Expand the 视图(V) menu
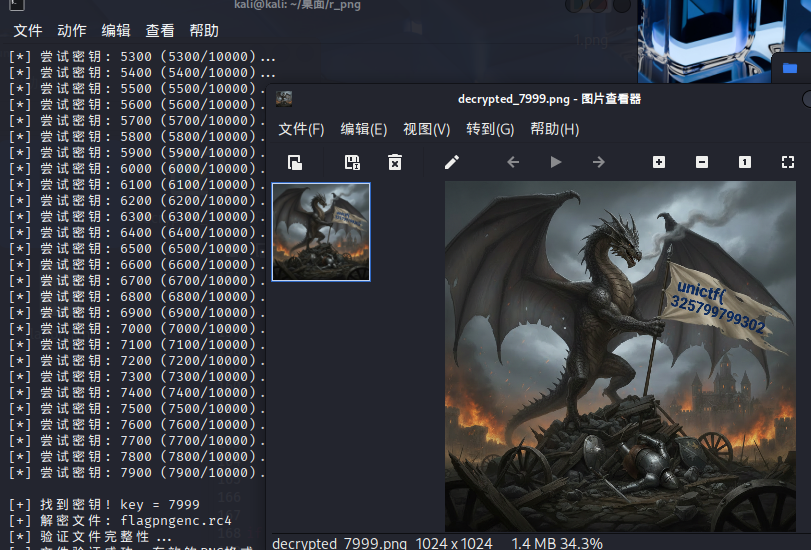Image resolution: width=811 pixels, height=550 pixels. 427,129
